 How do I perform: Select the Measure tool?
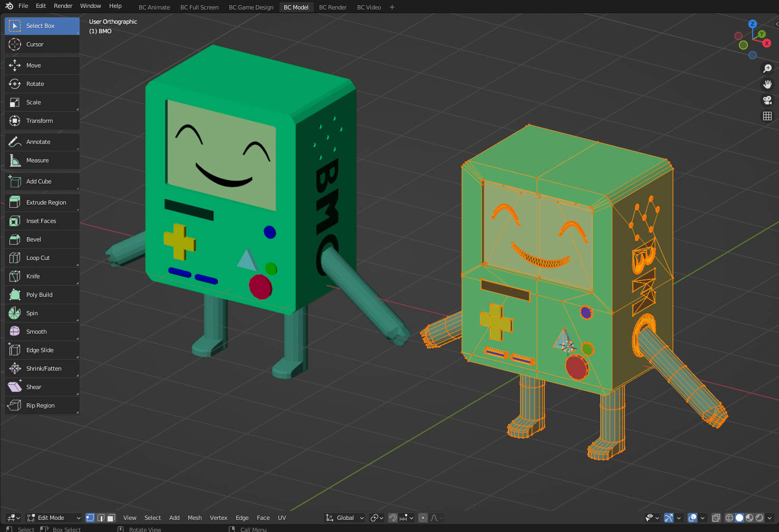tap(42, 160)
